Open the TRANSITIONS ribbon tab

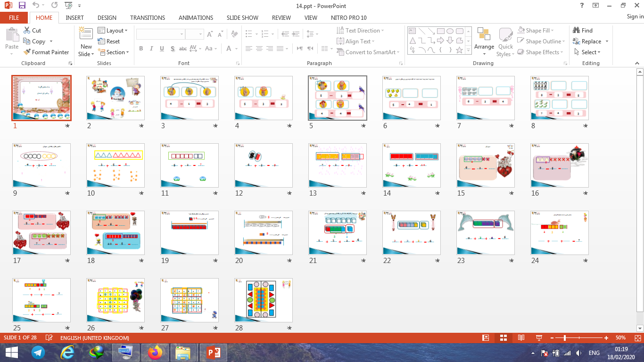click(x=148, y=17)
